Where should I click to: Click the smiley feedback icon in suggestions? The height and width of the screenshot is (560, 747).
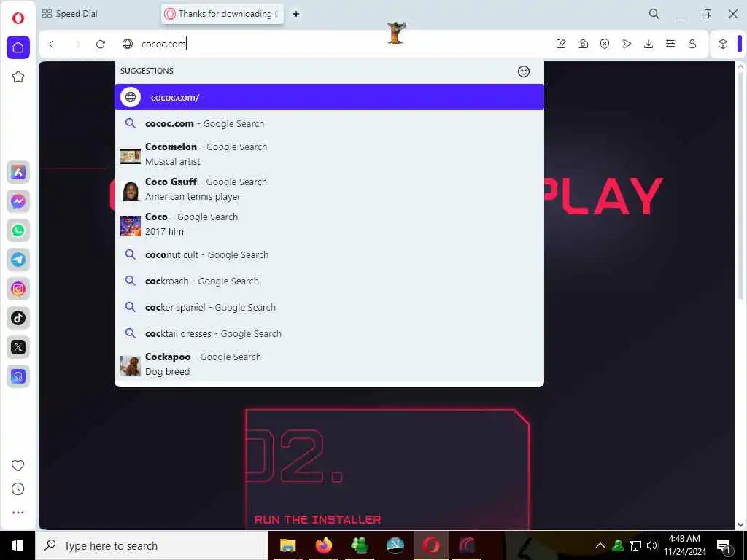524,71
